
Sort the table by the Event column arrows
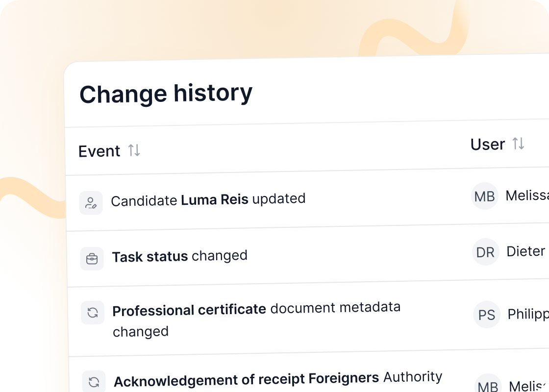(x=134, y=150)
